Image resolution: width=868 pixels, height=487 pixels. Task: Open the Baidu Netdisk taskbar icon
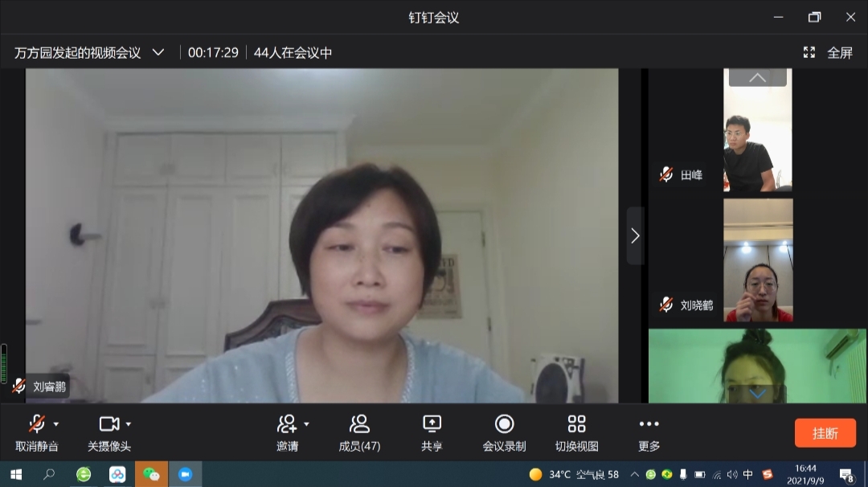pos(117,474)
